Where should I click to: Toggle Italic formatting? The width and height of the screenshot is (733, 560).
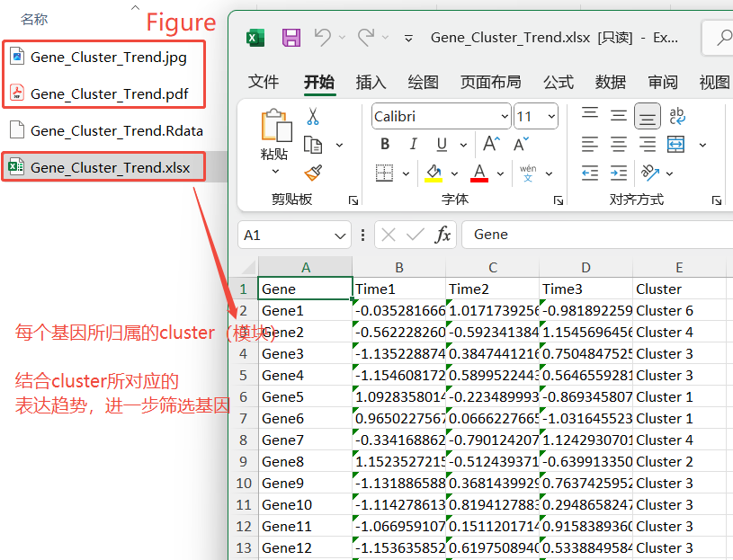coord(413,144)
